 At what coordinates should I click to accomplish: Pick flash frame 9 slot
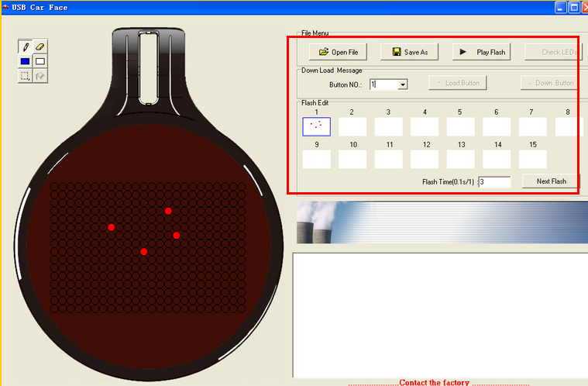[x=316, y=159]
